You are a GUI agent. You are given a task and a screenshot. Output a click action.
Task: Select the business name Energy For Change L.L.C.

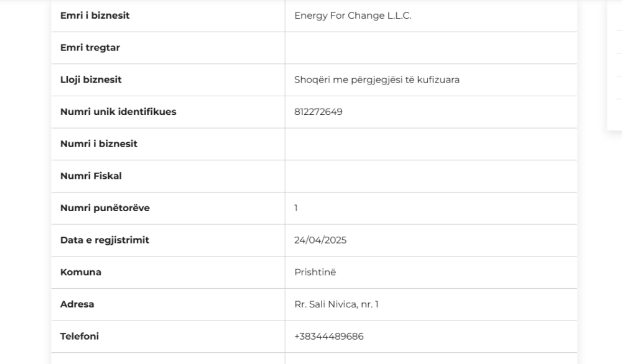tap(353, 16)
